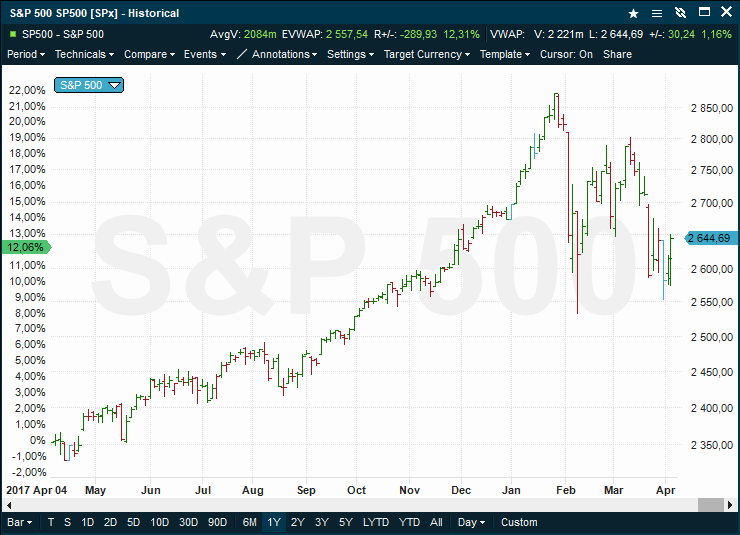Click the right scroll arrow under chart

pyautogui.click(x=731, y=505)
